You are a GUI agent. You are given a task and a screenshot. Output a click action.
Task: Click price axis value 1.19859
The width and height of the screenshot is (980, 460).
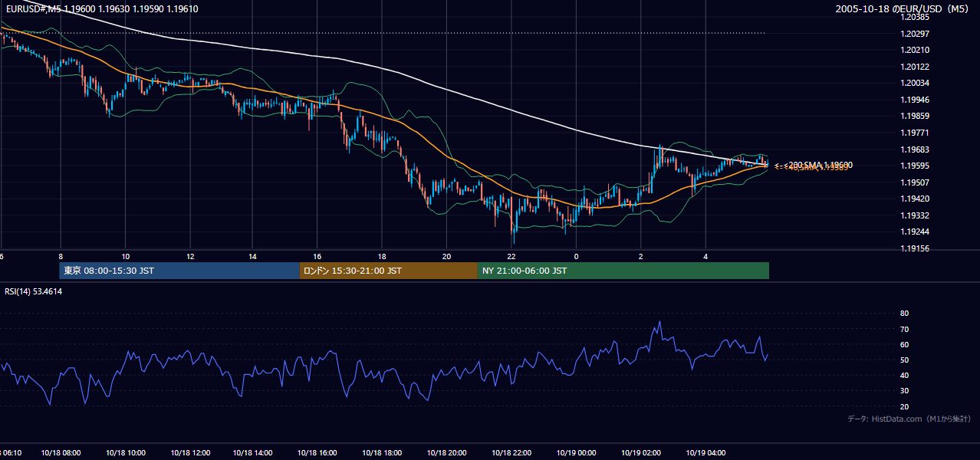[915, 116]
